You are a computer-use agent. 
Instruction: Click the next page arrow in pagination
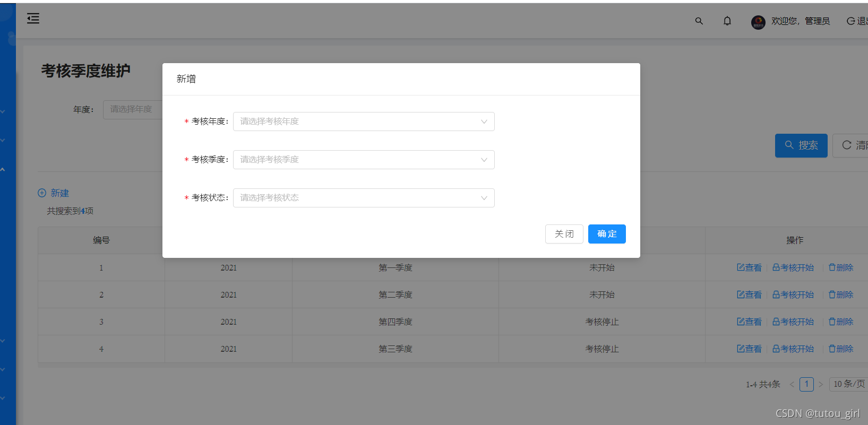pyautogui.click(x=821, y=385)
